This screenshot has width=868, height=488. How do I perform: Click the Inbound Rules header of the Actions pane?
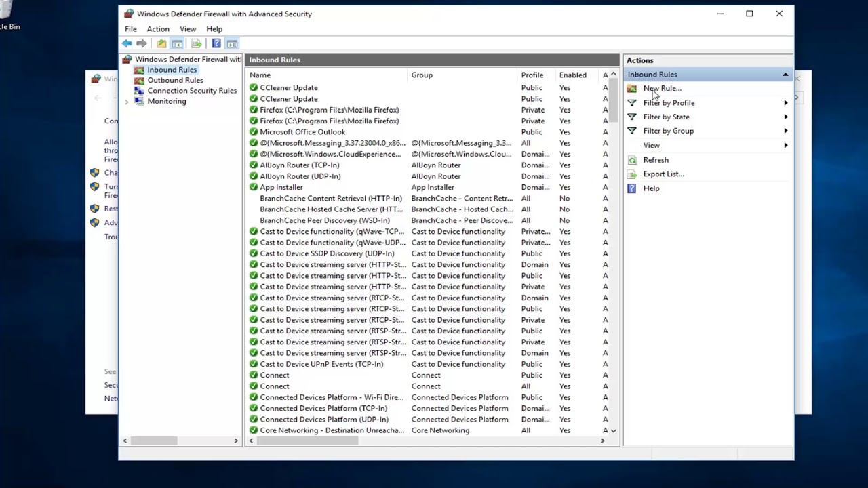tap(707, 75)
